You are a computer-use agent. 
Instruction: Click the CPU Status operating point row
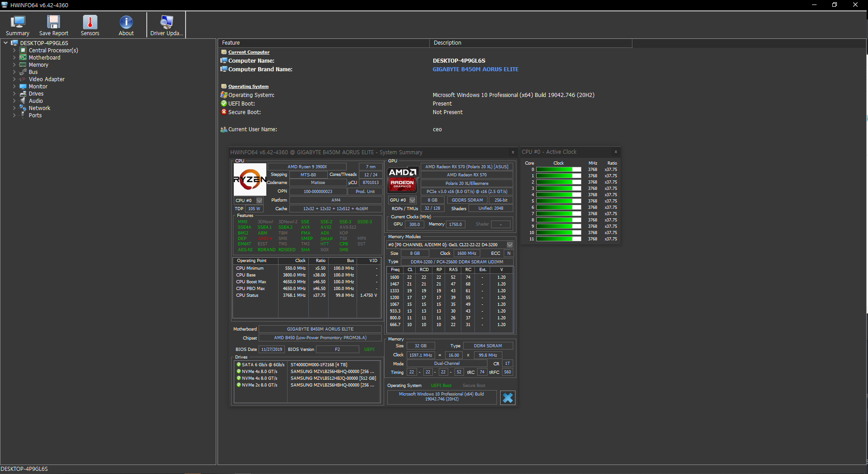coord(307,295)
